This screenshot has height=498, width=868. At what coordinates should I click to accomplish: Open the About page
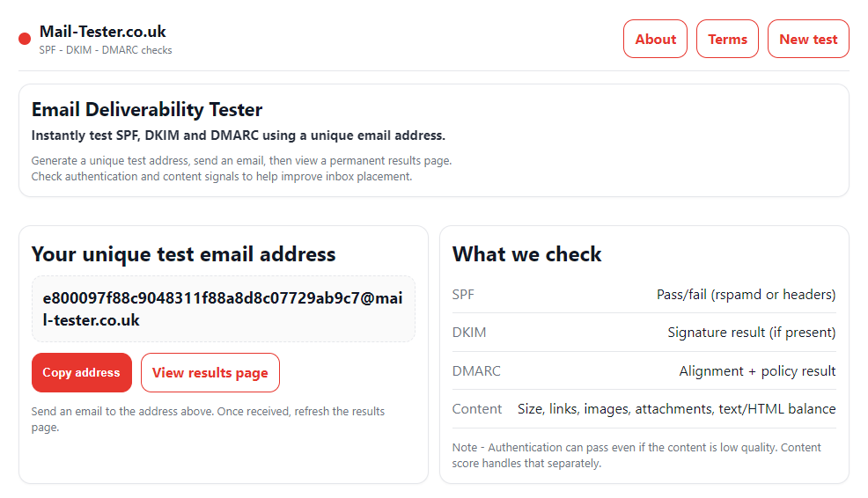[655, 39]
